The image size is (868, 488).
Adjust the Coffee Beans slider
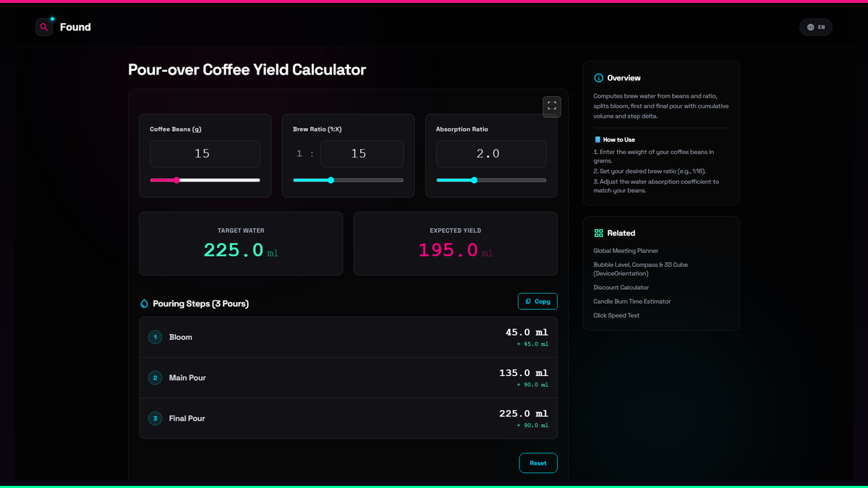(x=205, y=180)
